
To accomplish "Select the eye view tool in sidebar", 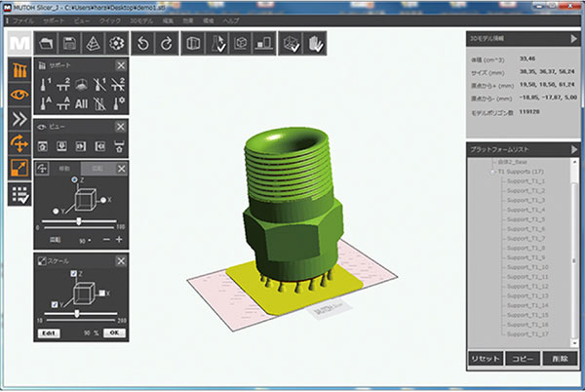I will (x=19, y=95).
